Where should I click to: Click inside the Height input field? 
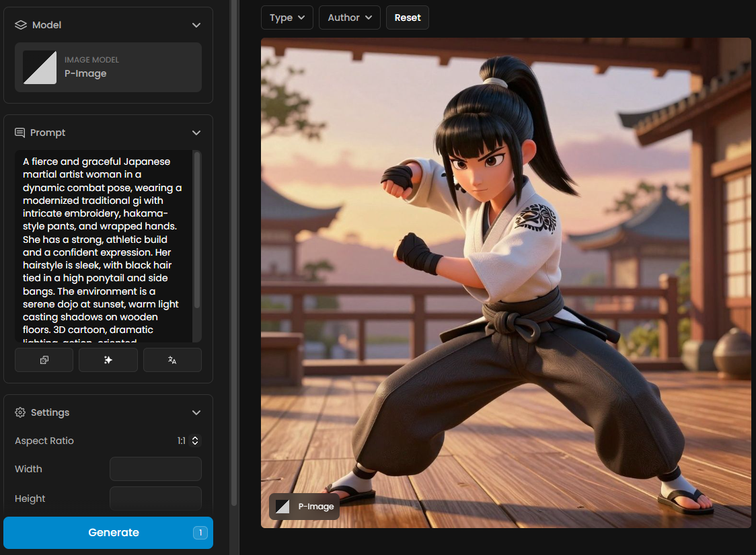pyautogui.click(x=155, y=498)
